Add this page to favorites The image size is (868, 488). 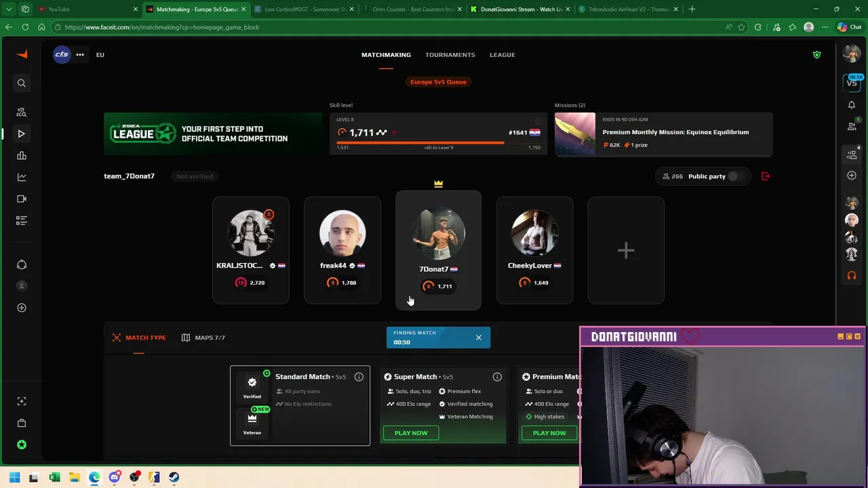pos(741,27)
